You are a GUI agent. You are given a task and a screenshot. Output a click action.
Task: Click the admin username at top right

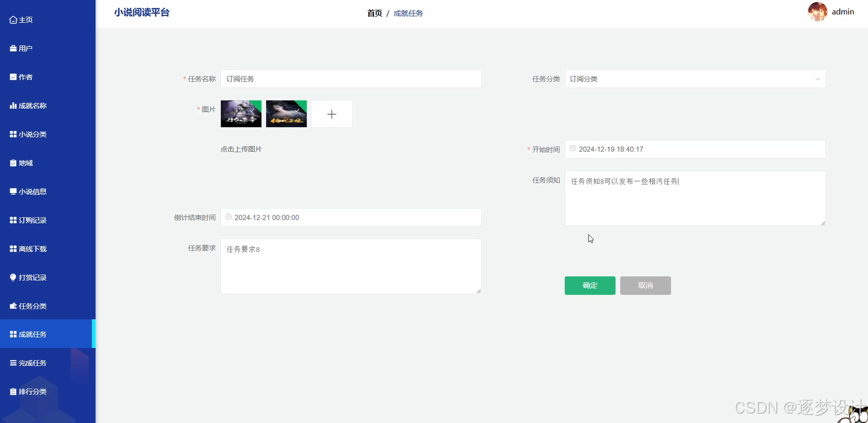pos(843,12)
